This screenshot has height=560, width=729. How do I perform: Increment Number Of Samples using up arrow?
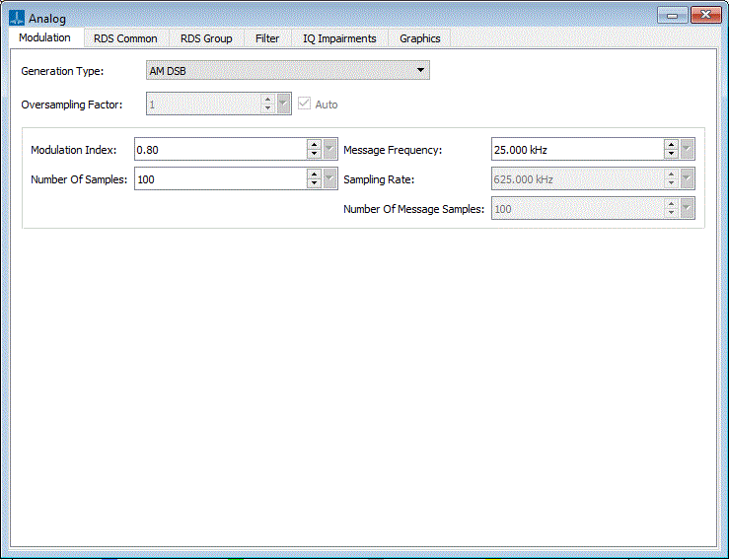point(314,174)
